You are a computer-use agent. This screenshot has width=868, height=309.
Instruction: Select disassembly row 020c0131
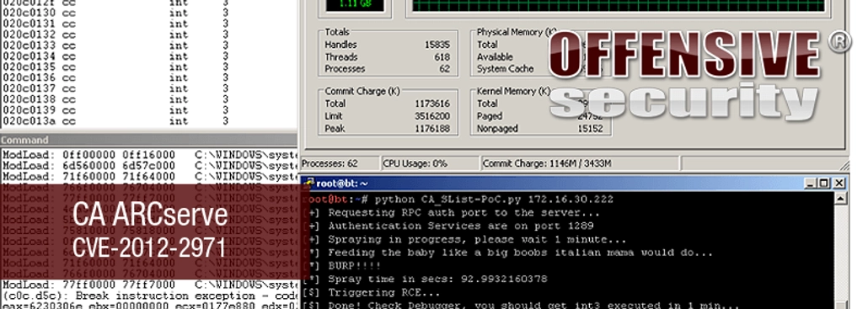(115, 24)
